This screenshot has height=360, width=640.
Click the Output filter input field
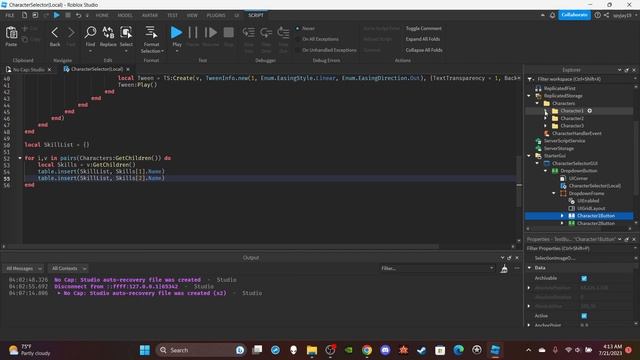(437, 268)
